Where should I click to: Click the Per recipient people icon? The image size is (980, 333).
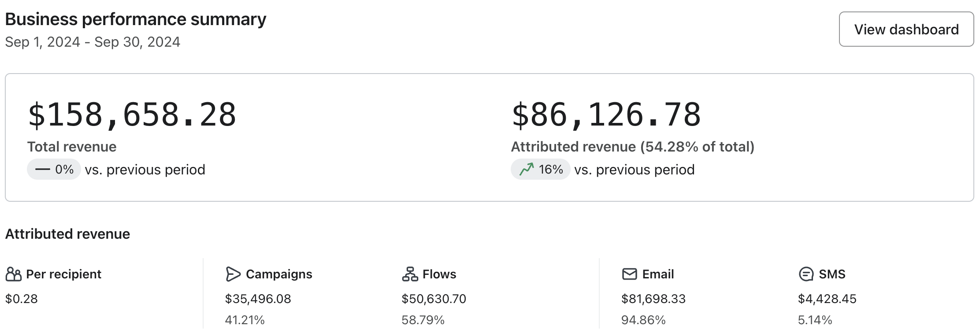[14, 274]
